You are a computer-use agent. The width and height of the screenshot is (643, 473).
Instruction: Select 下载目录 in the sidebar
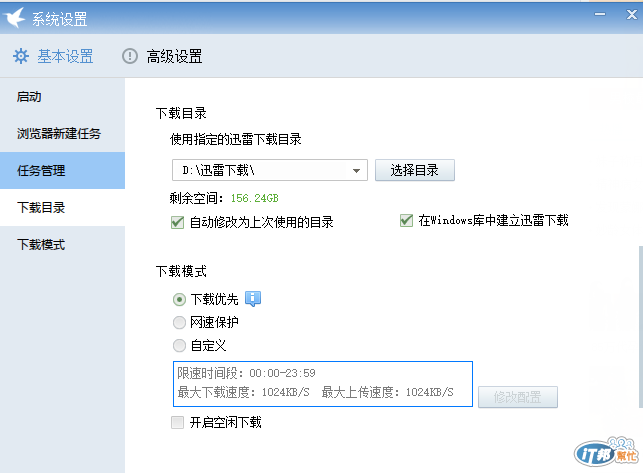pyautogui.click(x=62, y=207)
